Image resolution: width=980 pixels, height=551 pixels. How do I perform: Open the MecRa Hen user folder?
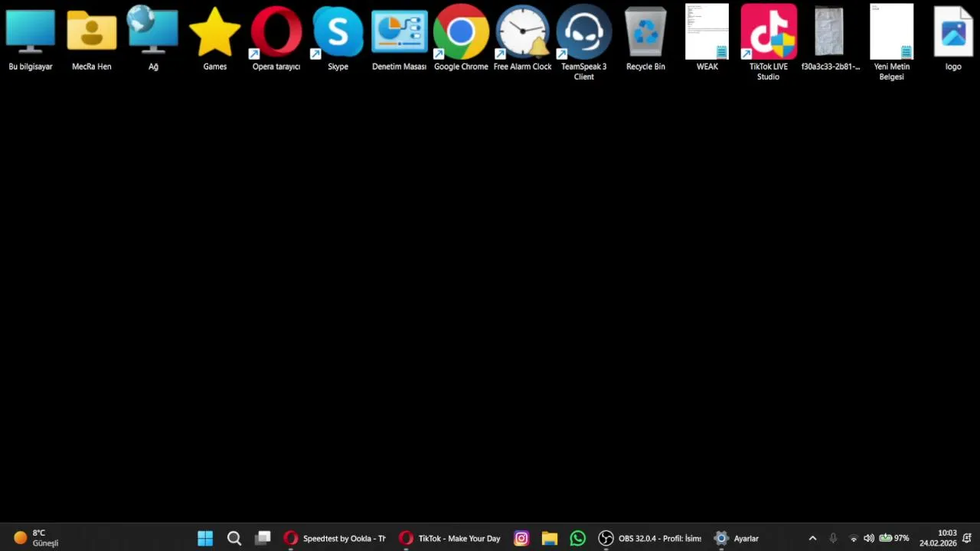pos(92,38)
